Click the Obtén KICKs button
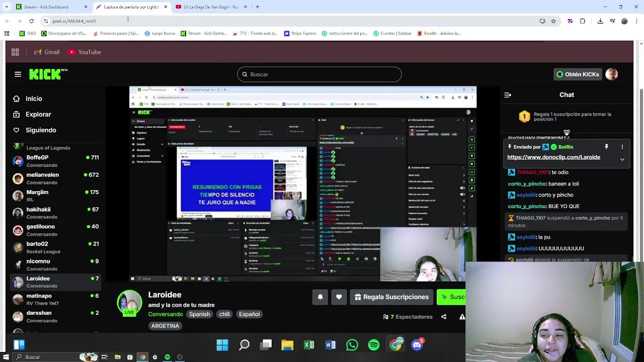This screenshot has height=362, width=644. pyautogui.click(x=577, y=74)
